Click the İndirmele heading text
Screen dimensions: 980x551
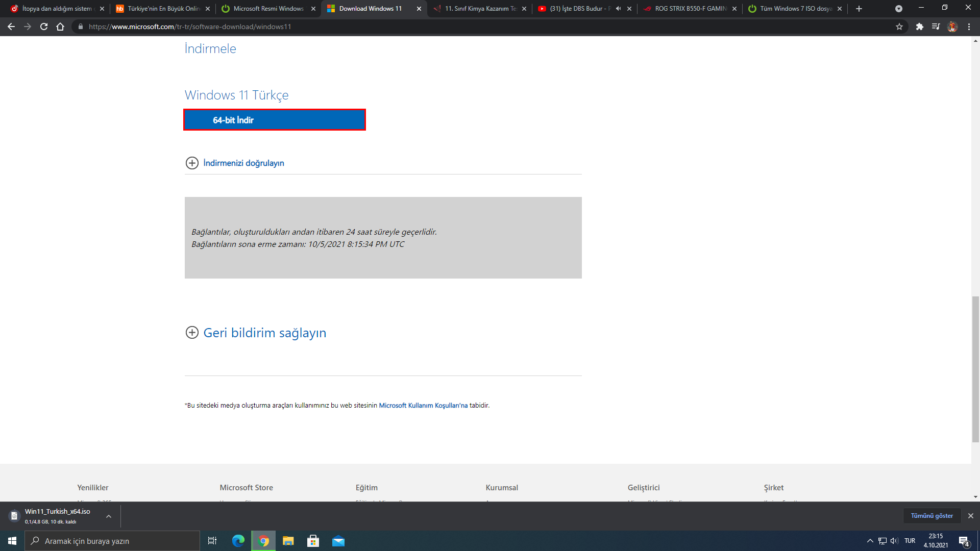pyautogui.click(x=210, y=48)
